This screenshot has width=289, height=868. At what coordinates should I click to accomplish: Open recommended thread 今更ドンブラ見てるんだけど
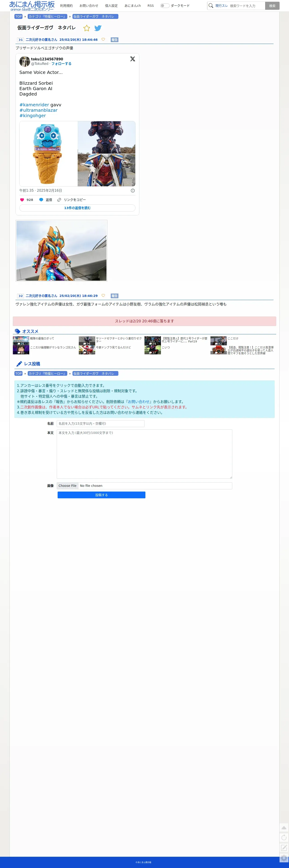click(x=113, y=347)
